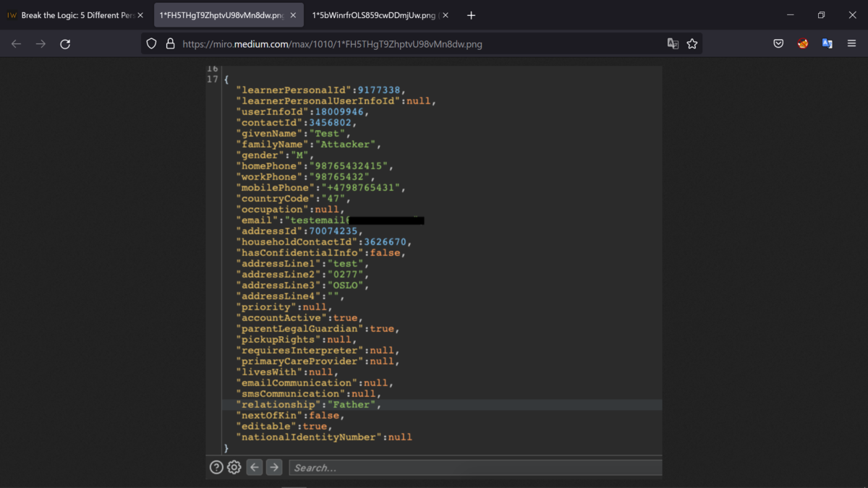Open the orange fox extension icon
Image resolution: width=868 pixels, height=488 pixels.
tap(803, 44)
